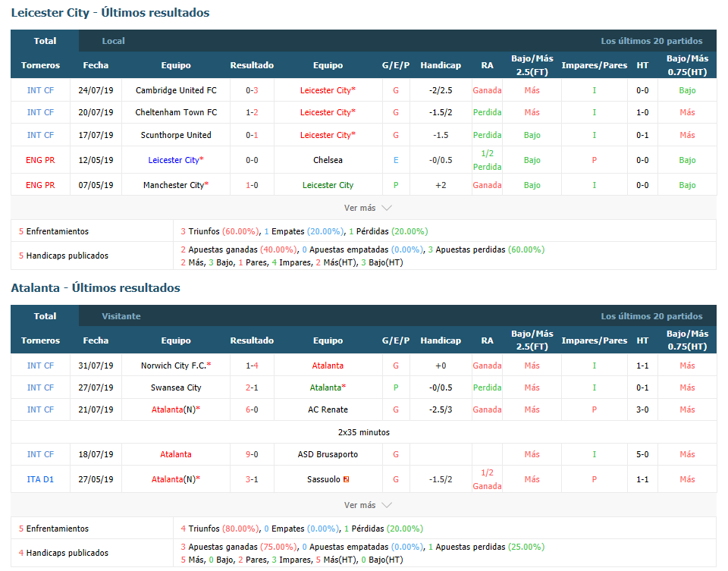Click the Handicap column header in Atalanta table

(441, 340)
